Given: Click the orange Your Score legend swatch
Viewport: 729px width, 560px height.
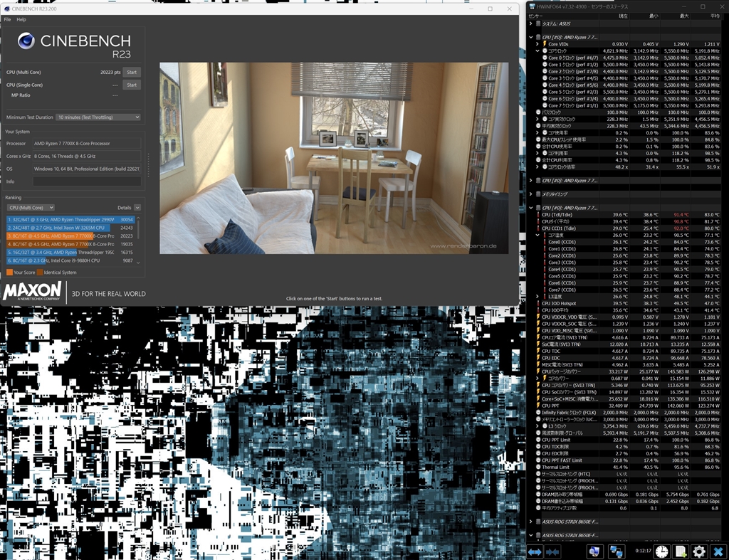Looking at the screenshot, I should [9, 272].
